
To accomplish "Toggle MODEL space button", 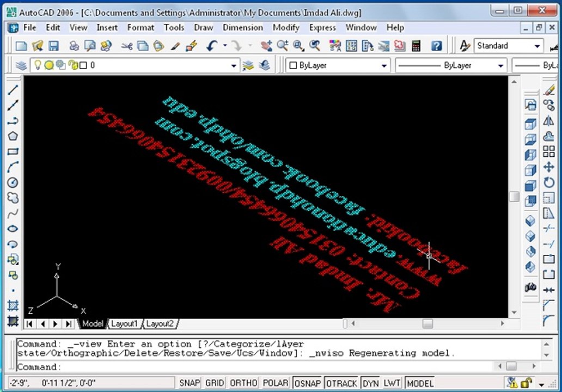I will pyautogui.click(x=420, y=383).
